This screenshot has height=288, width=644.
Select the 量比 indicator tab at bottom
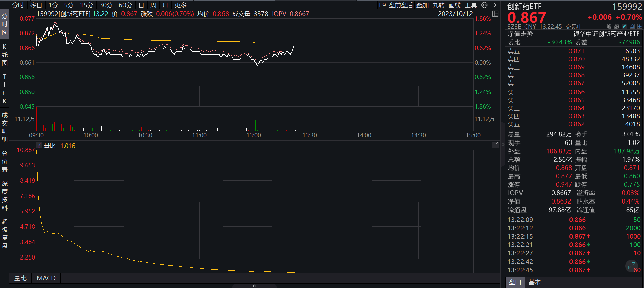(20, 278)
